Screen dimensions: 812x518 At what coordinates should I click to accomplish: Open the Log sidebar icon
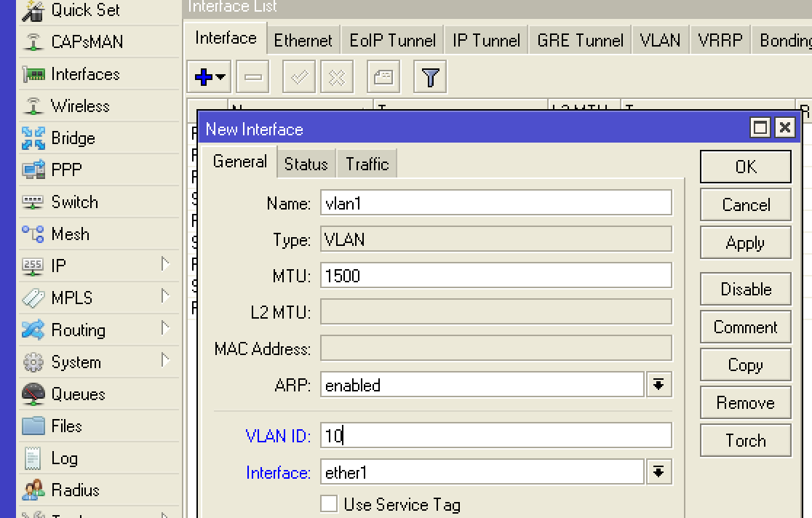tap(33, 458)
